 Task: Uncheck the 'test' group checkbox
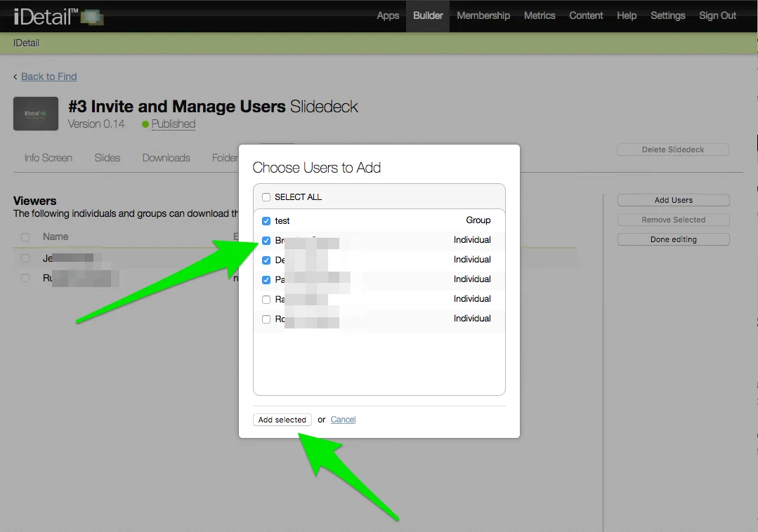pyautogui.click(x=266, y=221)
